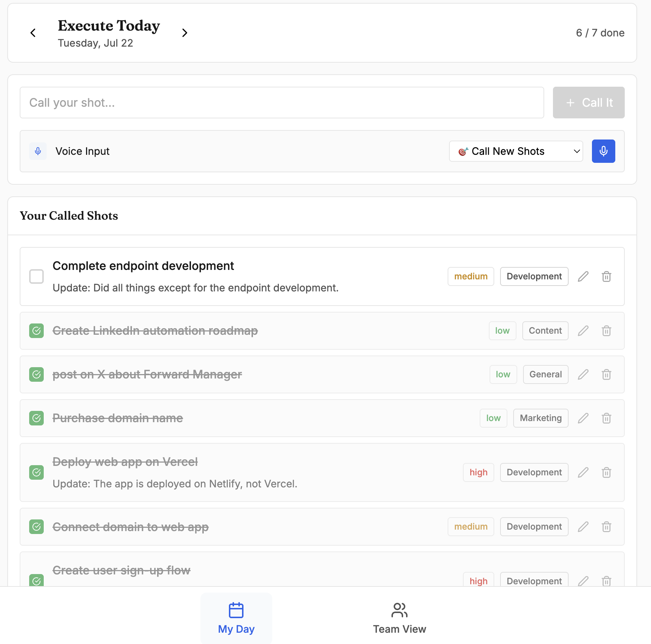Click Tuesday, Jul 22 date text
This screenshot has height=644, width=651.
click(x=95, y=43)
